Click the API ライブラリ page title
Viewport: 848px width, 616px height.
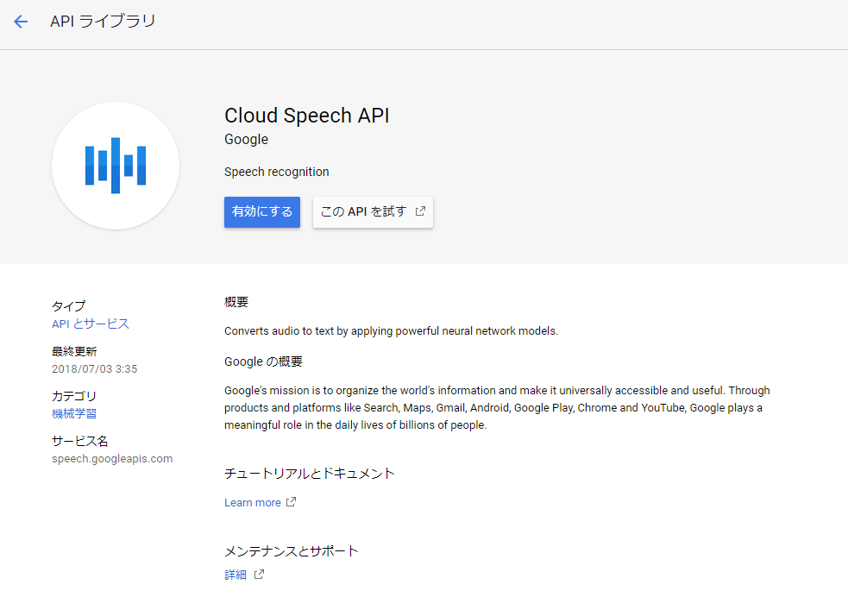pyautogui.click(x=103, y=21)
